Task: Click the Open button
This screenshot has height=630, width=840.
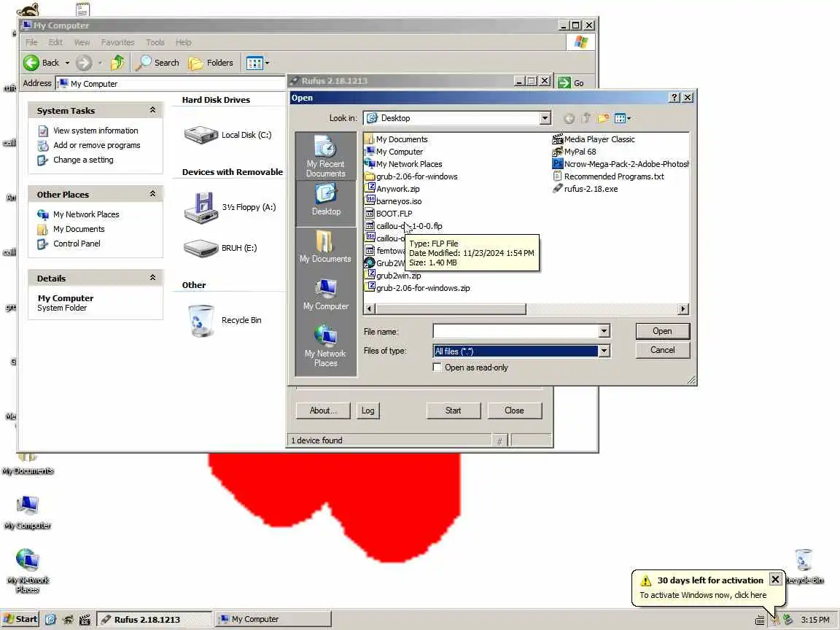Action: point(663,331)
